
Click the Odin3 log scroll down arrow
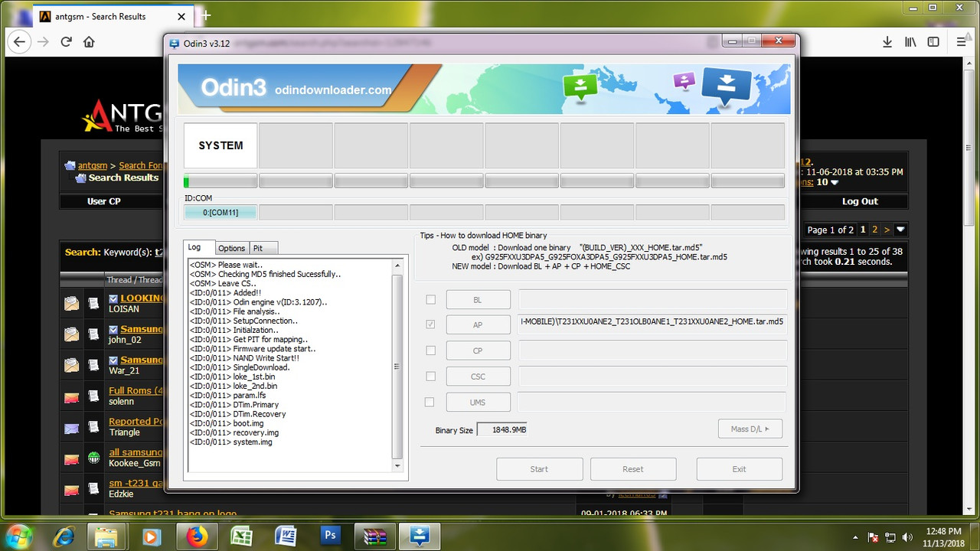[397, 465]
